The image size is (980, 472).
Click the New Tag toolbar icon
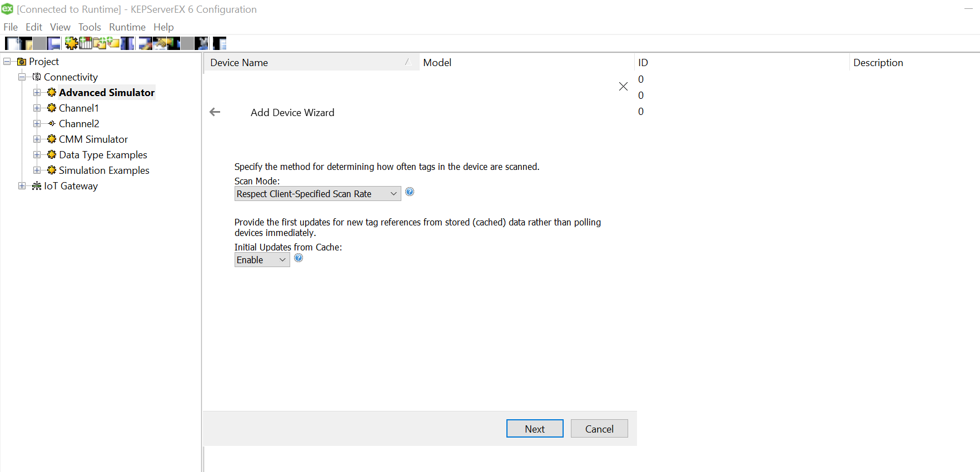click(113, 43)
